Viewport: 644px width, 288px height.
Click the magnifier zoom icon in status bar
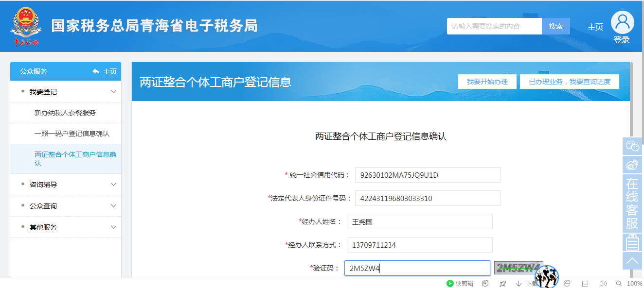619,284
